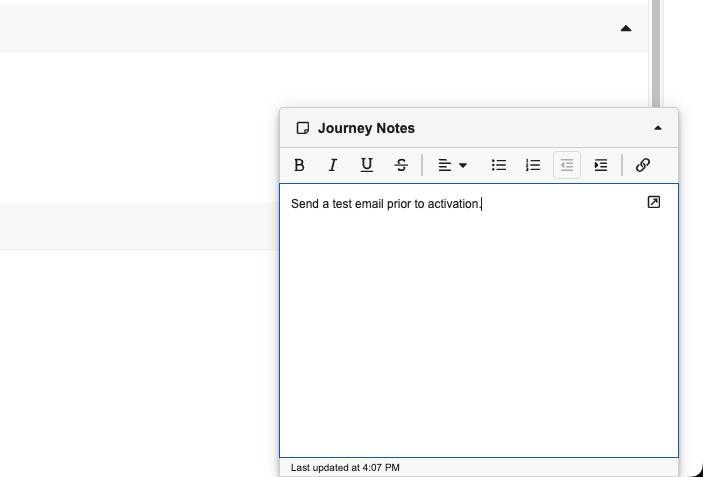Collapse the Journey Notes panel
703x477 pixels.
(657, 128)
